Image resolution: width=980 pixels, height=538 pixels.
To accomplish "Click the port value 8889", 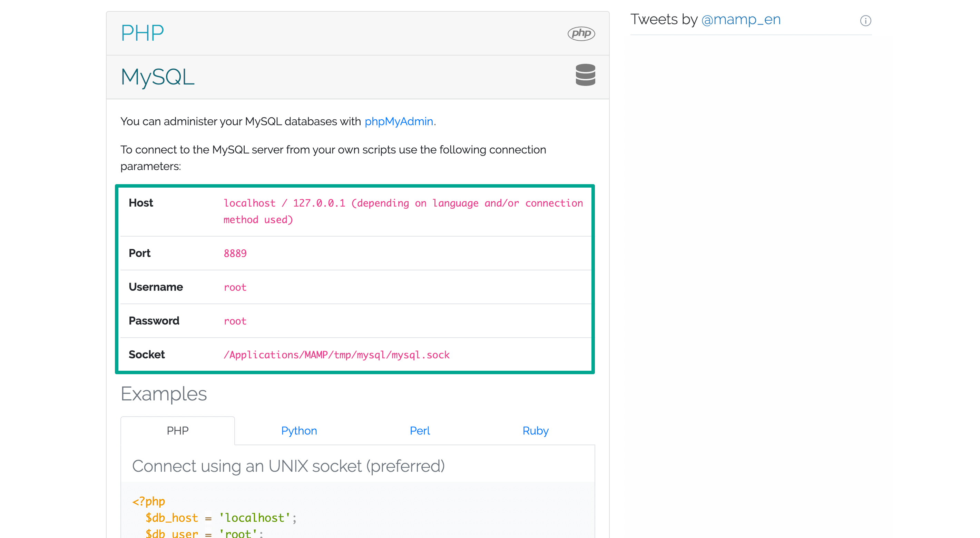I will pyautogui.click(x=235, y=253).
